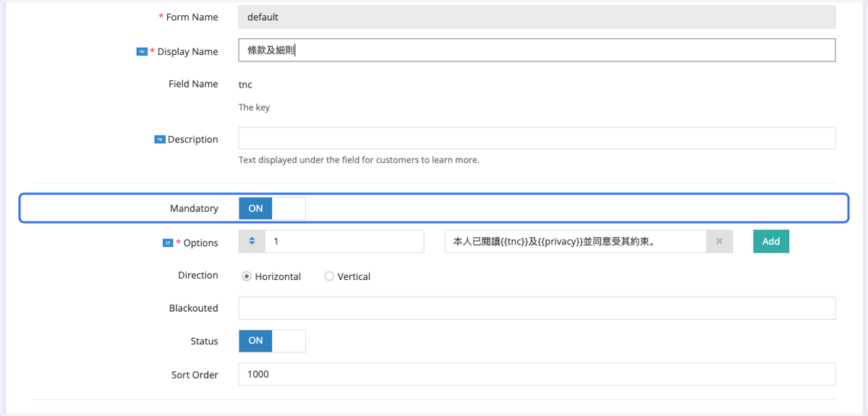
Task: Click the Blackouted input field
Action: [537, 307]
